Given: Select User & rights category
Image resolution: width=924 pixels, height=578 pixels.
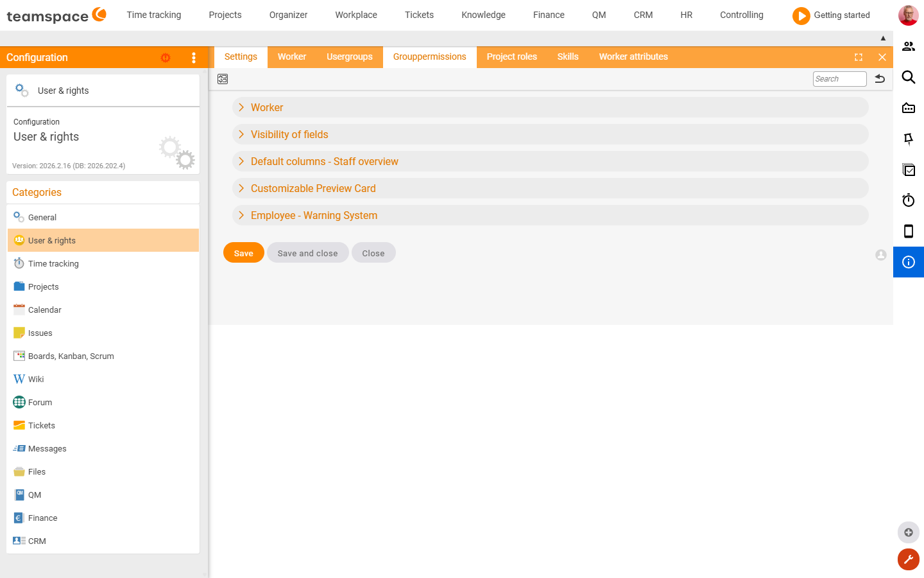Looking at the screenshot, I should pos(103,240).
